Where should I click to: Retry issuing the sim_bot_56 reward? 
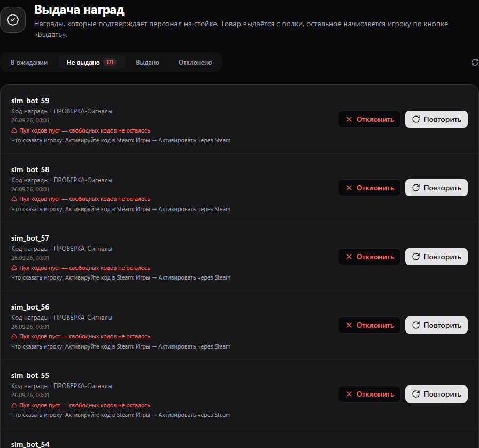(436, 325)
